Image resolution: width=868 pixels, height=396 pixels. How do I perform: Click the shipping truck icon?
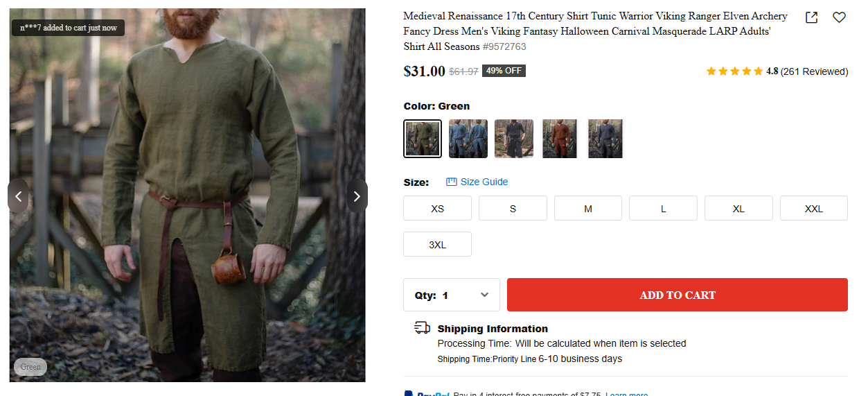(x=422, y=328)
